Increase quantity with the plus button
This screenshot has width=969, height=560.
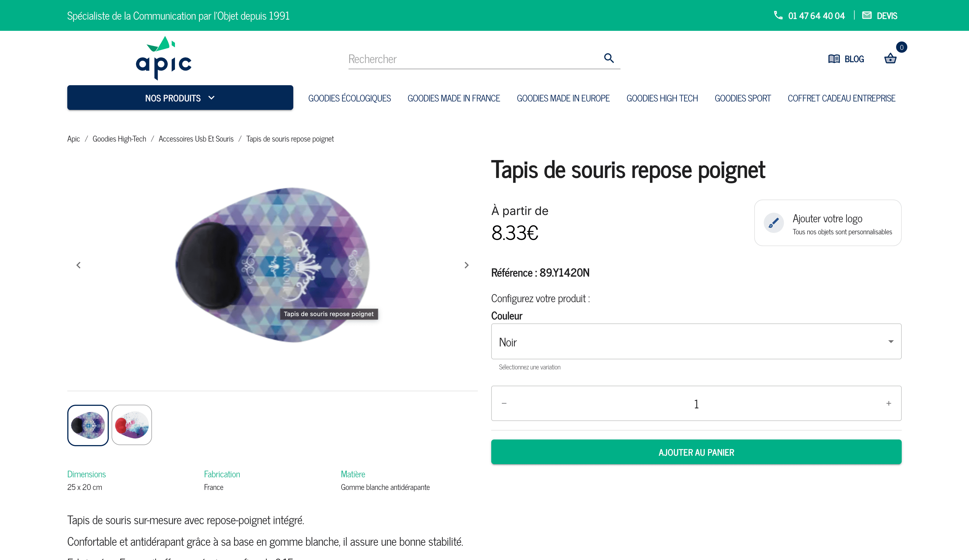pos(889,403)
